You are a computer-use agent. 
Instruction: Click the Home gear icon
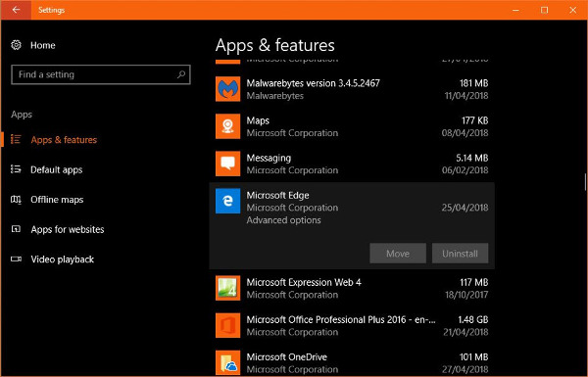16,45
